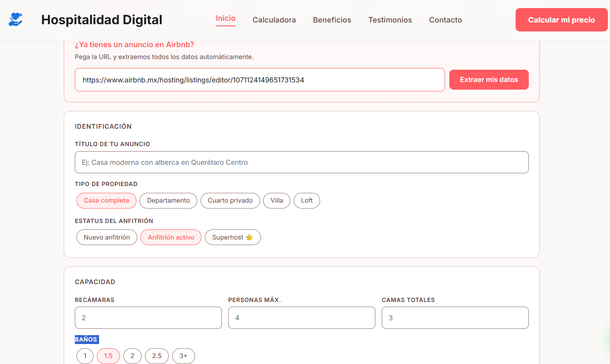Screen dimensions: 610x364
Task: Click the IDENTIFICACIÓN section heading
Action: tap(103, 127)
